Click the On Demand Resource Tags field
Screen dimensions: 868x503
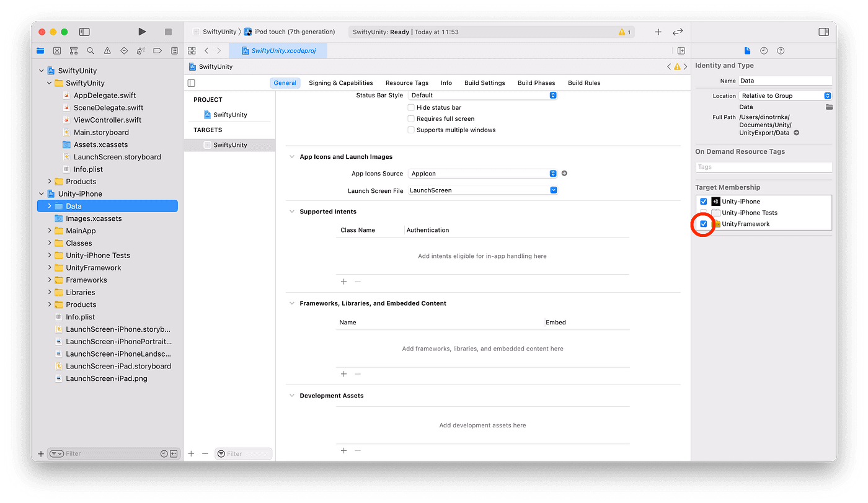pyautogui.click(x=764, y=167)
